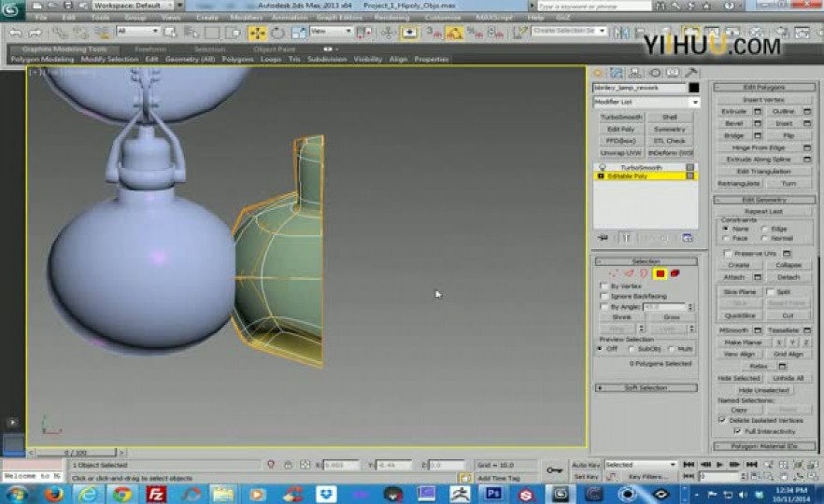Screen dimensions: 824x504
Task: Select the Rotate transform tool
Action: tap(278, 33)
